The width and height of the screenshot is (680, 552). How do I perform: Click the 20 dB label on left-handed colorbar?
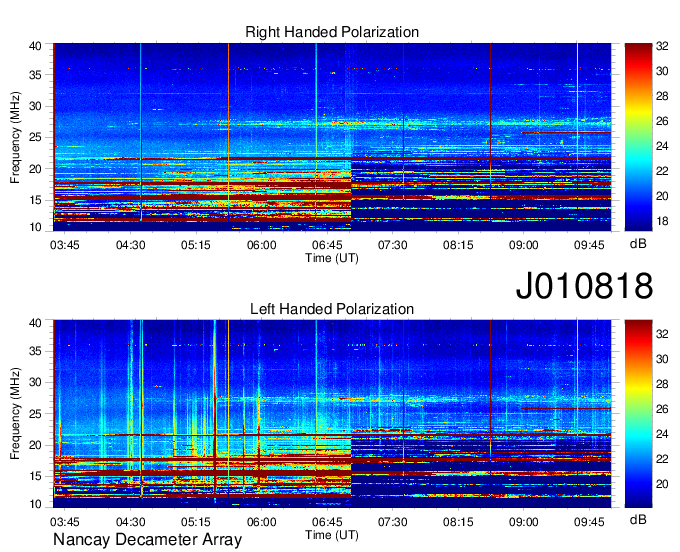[662, 484]
